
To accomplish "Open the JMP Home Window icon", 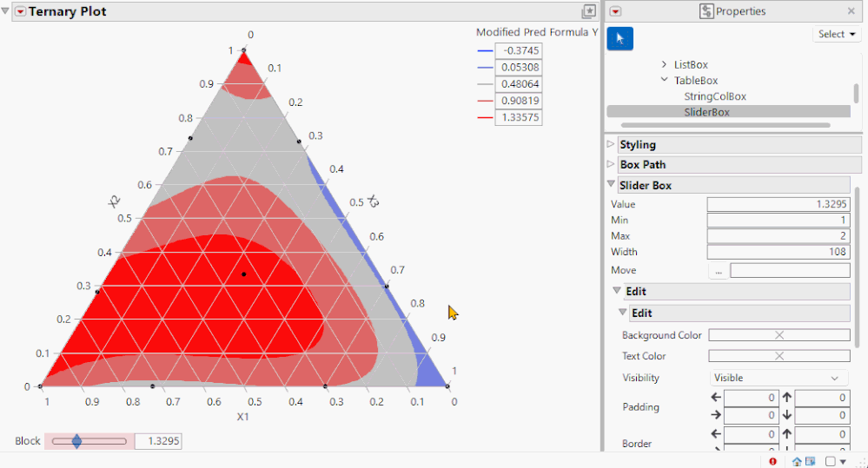I will 797,461.
